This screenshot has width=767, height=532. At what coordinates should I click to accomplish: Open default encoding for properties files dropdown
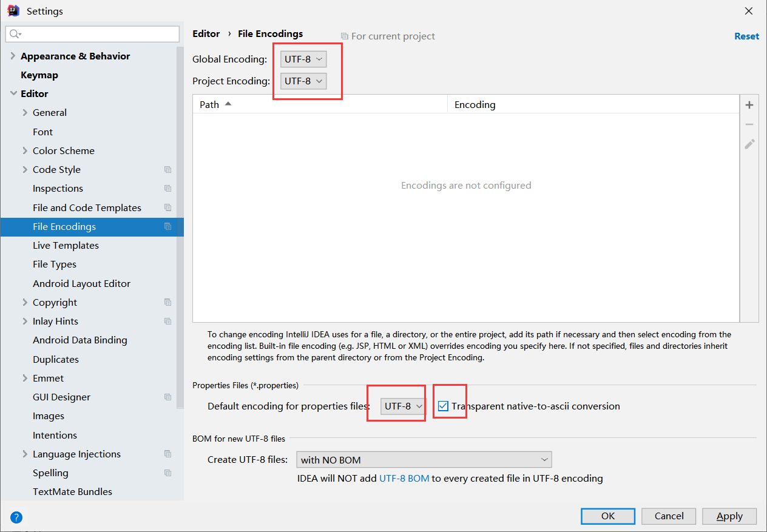(x=404, y=406)
